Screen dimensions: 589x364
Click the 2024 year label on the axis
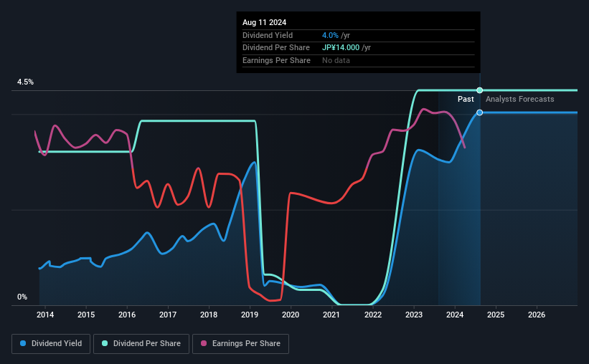click(x=455, y=315)
